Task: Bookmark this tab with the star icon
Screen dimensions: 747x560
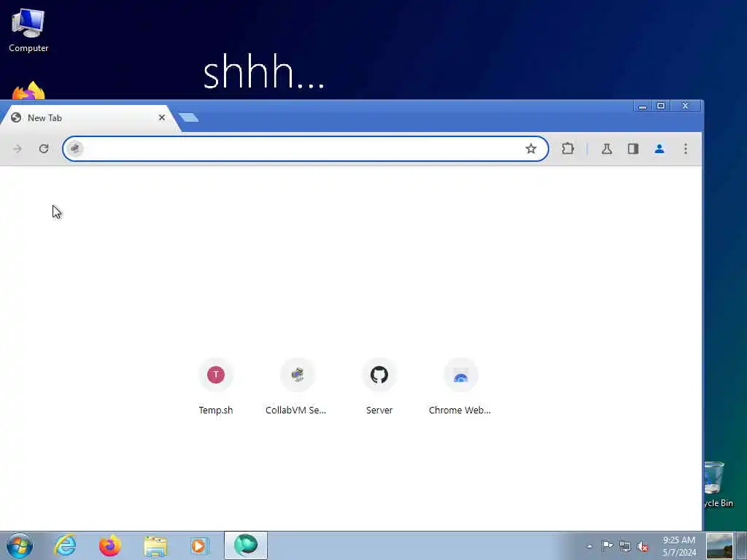Action: click(x=531, y=149)
